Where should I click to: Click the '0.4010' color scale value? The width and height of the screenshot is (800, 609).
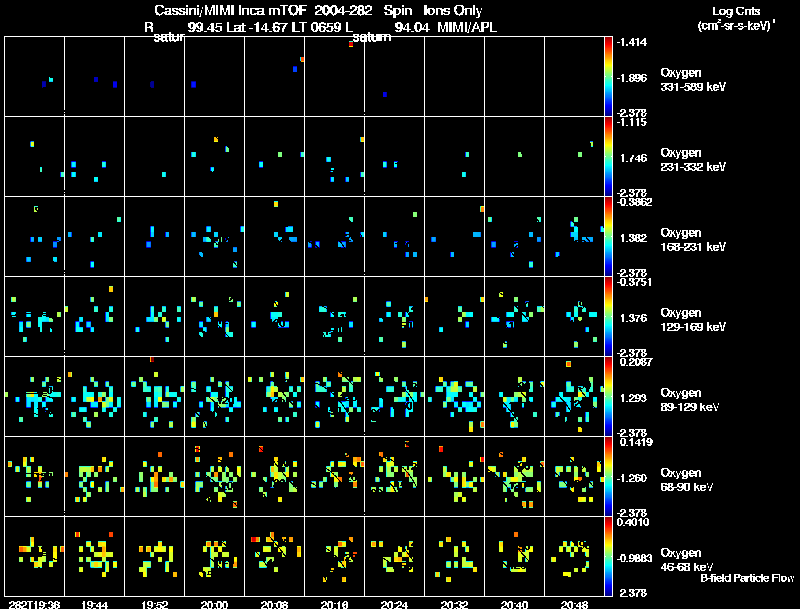coord(633,522)
